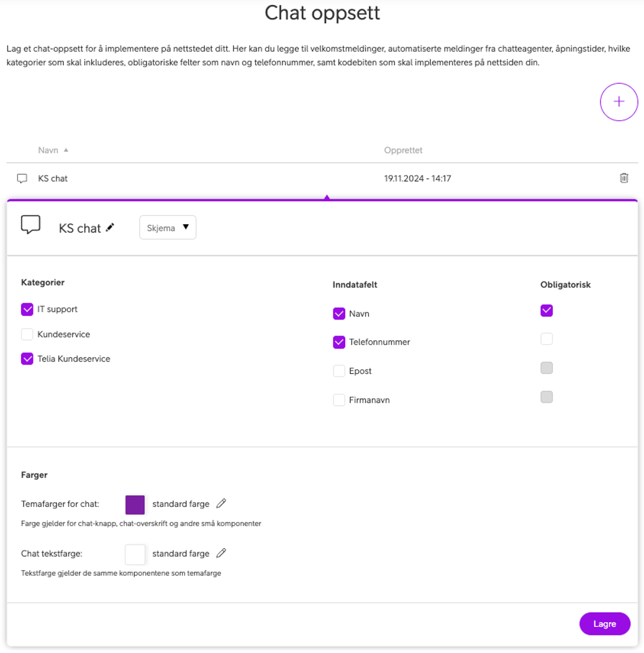Click the Navn column header
This screenshot has height=653, width=644.
point(48,150)
